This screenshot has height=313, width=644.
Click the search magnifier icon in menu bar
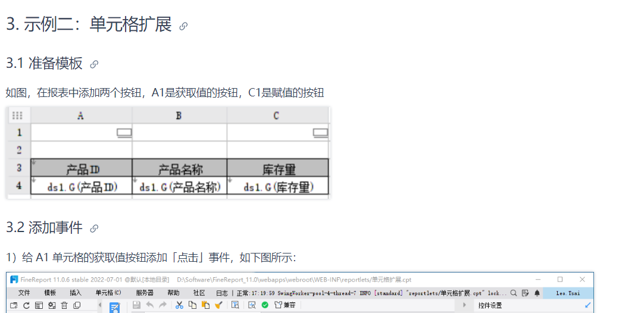pyautogui.click(x=514, y=293)
